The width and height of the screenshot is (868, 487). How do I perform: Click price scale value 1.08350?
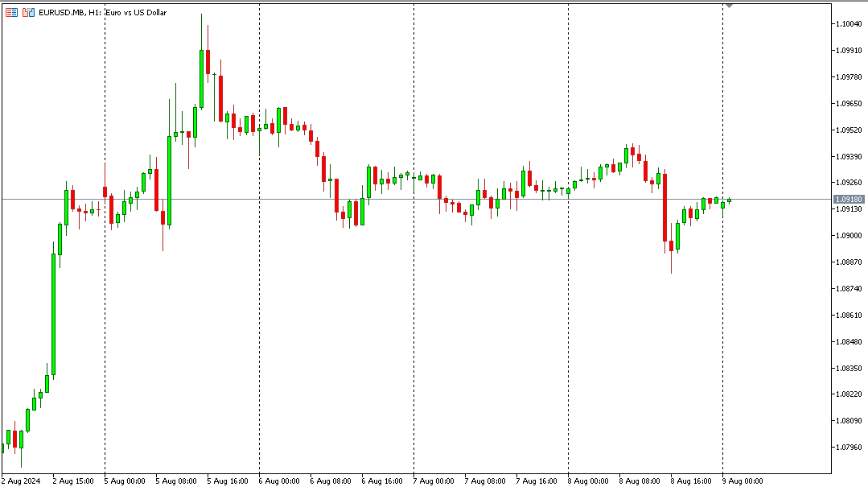point(849,368)
